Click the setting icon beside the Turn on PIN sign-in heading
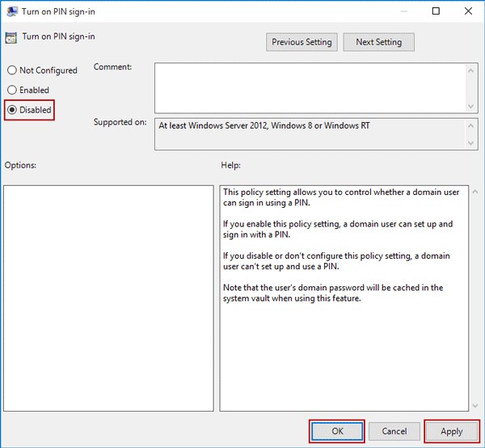This screenshot has height=448, width=485. point(11,37)
